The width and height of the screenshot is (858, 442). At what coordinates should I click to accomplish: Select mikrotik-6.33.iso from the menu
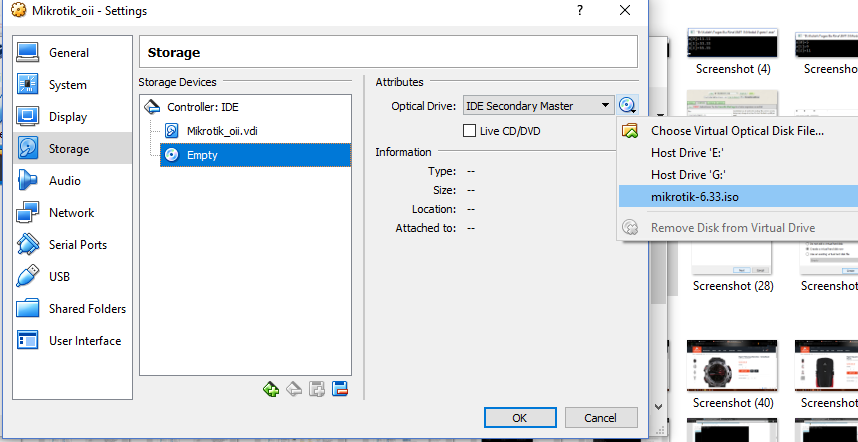(x=737, y=196)
